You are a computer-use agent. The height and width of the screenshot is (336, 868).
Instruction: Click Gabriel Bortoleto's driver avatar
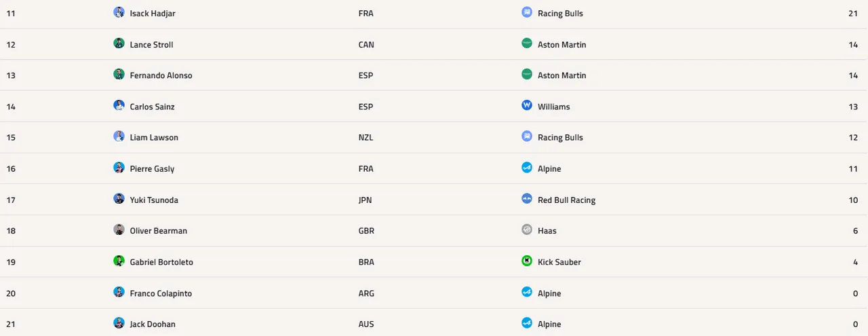(x=119, y=261)
